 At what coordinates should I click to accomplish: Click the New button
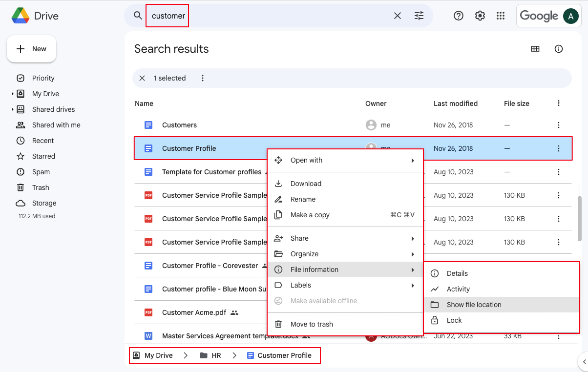click(x=32, y=49)
